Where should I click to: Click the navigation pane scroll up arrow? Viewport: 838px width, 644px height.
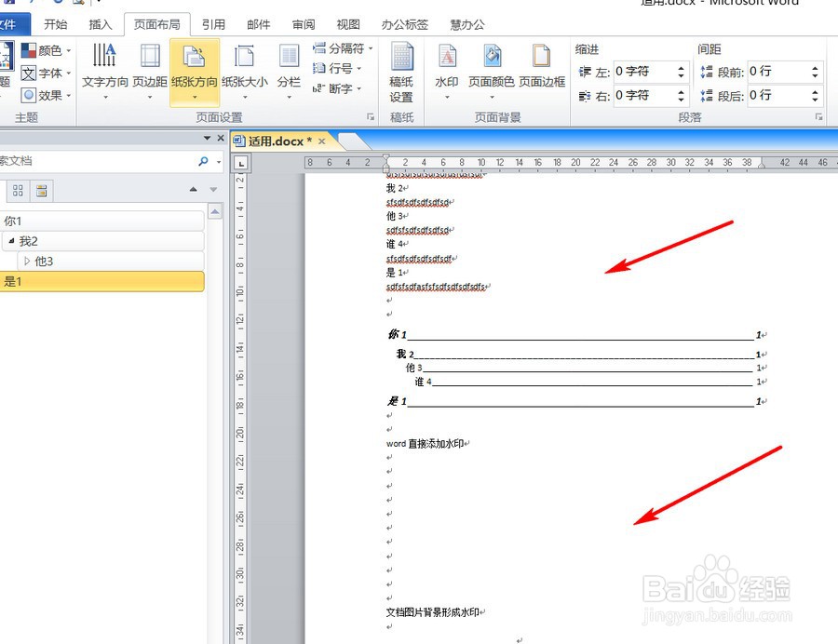click(215, 212)
